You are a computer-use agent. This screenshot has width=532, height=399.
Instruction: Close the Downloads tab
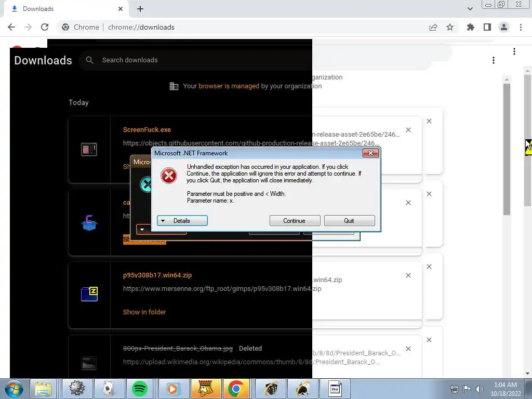121,9
